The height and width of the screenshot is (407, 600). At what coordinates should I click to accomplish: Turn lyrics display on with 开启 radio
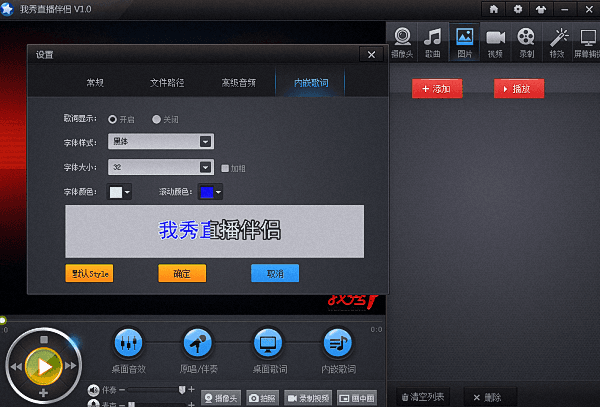(112, 119)
